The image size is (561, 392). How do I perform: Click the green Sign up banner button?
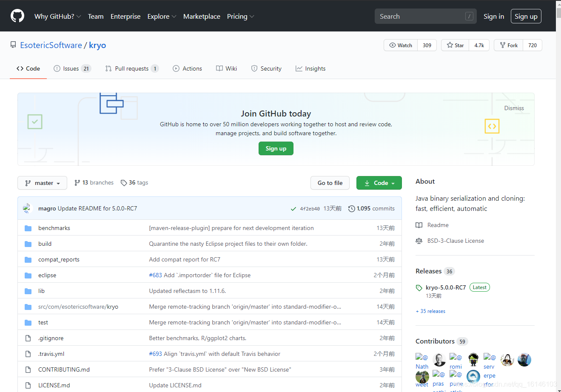[x=276, y=148]
